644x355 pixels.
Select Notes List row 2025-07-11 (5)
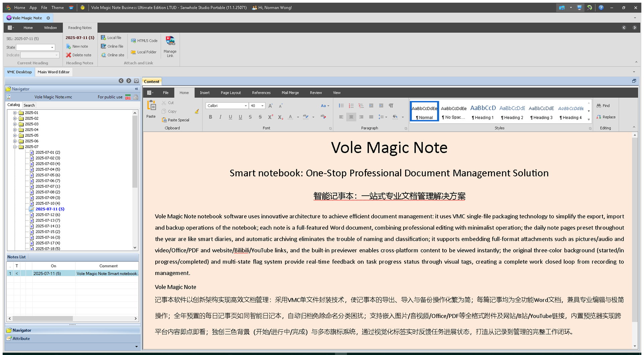click(72, 274)
